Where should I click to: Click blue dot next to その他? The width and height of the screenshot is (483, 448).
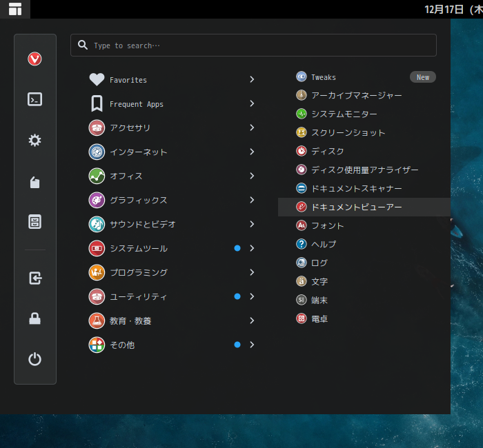(237, 345)
